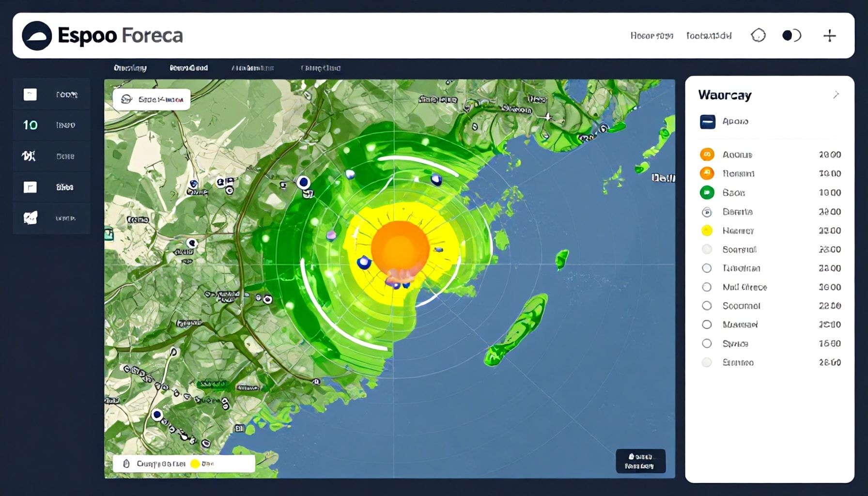Click the teal "10" sidebar item
The height and width of the screenshot is (496, 868).
tap(30, 125)
